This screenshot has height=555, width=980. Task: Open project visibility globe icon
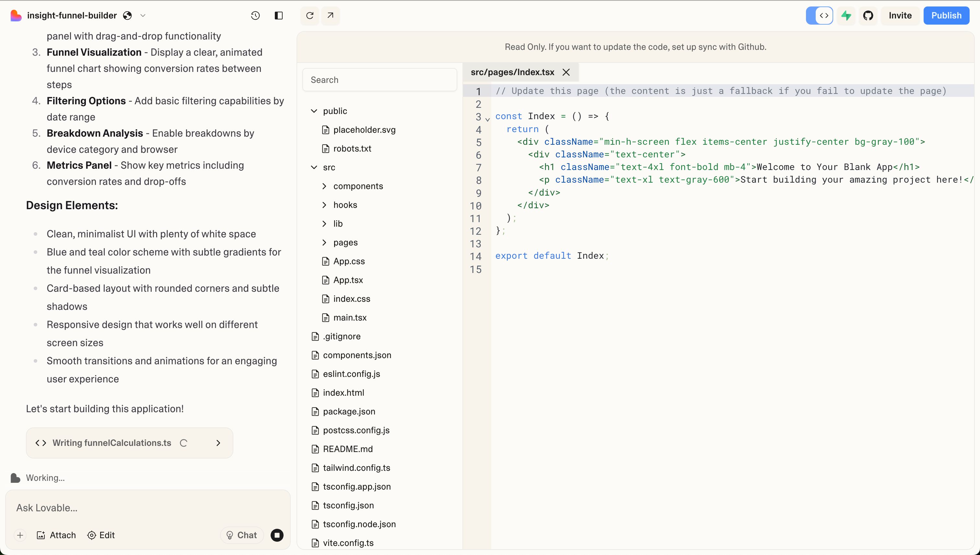pos(127,16)
